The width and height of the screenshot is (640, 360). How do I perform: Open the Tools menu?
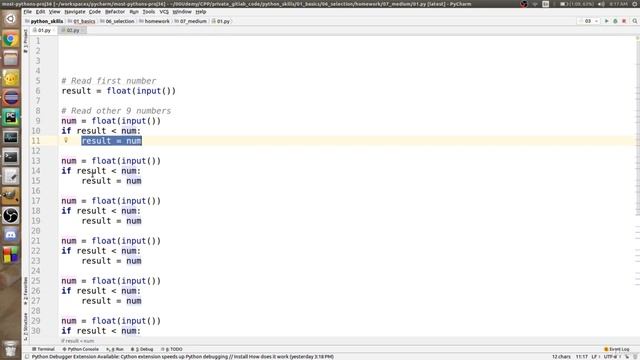pyautogui.click(x=149, y=12)
